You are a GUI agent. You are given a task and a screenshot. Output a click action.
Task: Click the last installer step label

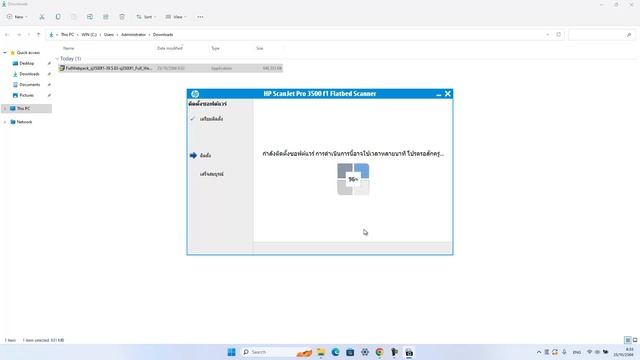coord(211,174)
